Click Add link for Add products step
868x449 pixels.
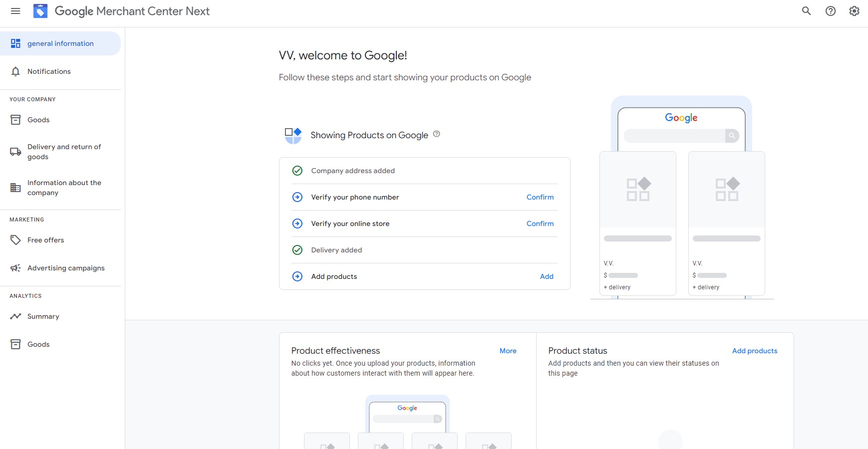tap(547, 276)
